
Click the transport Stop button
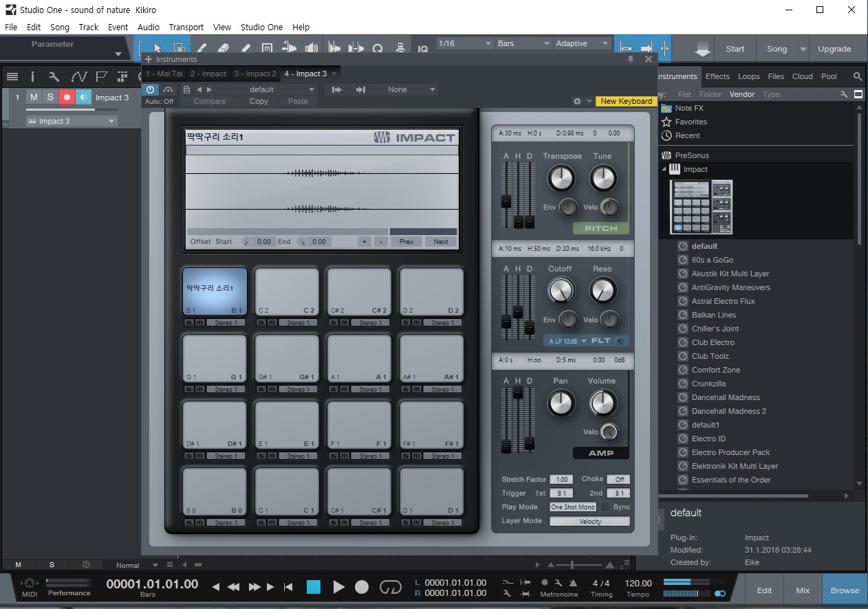coord(314,587)
